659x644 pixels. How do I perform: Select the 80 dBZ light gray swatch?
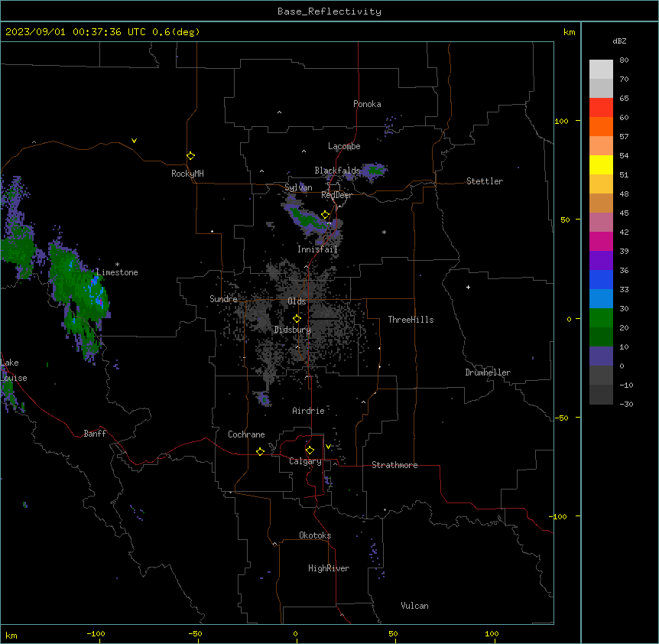tap(601, 70)
